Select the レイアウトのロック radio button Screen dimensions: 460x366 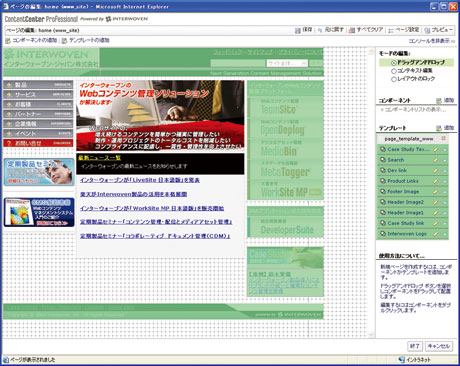394,79
